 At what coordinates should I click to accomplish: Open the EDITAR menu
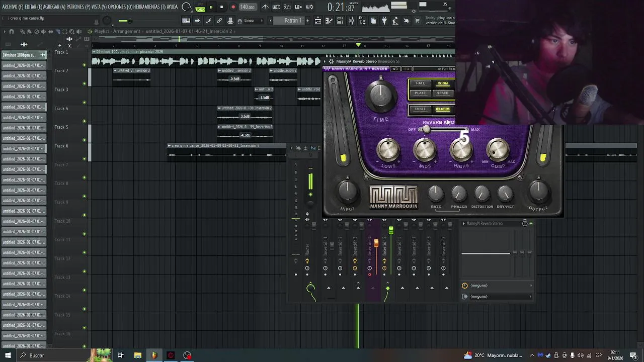[x=33, y=7]
